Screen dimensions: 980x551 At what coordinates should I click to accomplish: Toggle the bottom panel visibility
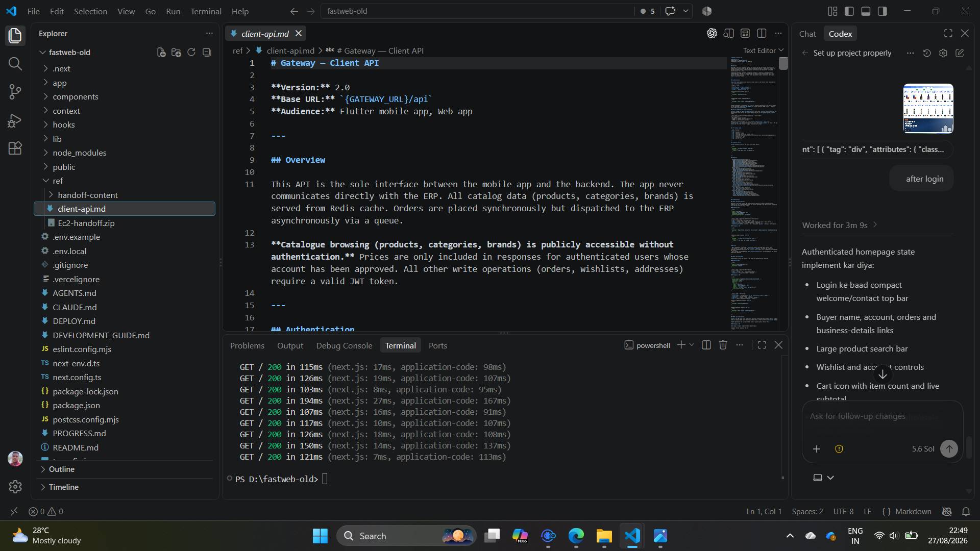coord(866,11)
